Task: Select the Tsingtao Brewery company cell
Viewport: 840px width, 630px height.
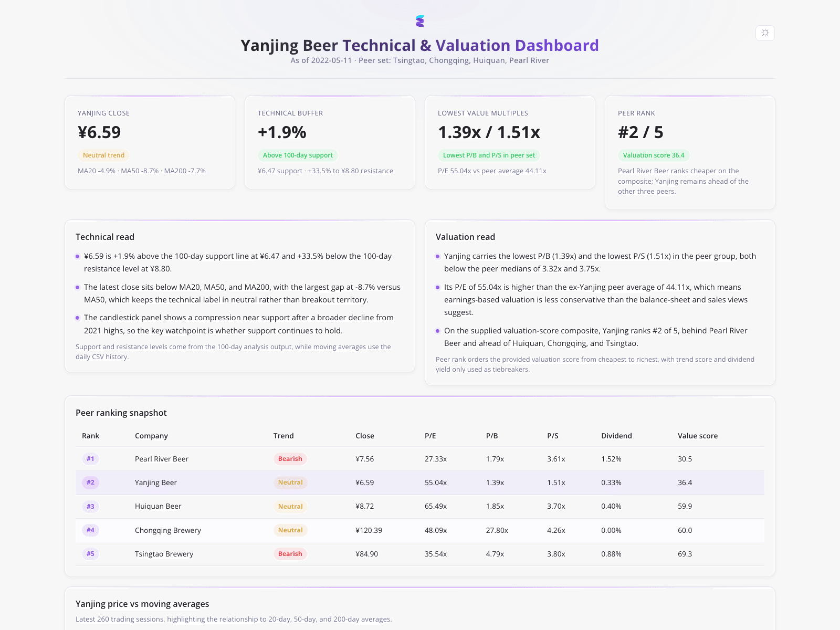Action: [164, 554]
